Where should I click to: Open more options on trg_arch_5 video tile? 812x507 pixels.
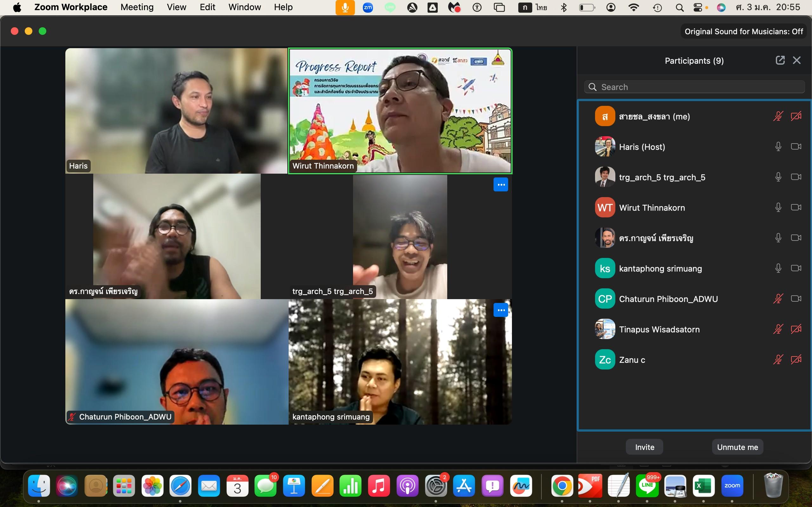click(501, 185)
